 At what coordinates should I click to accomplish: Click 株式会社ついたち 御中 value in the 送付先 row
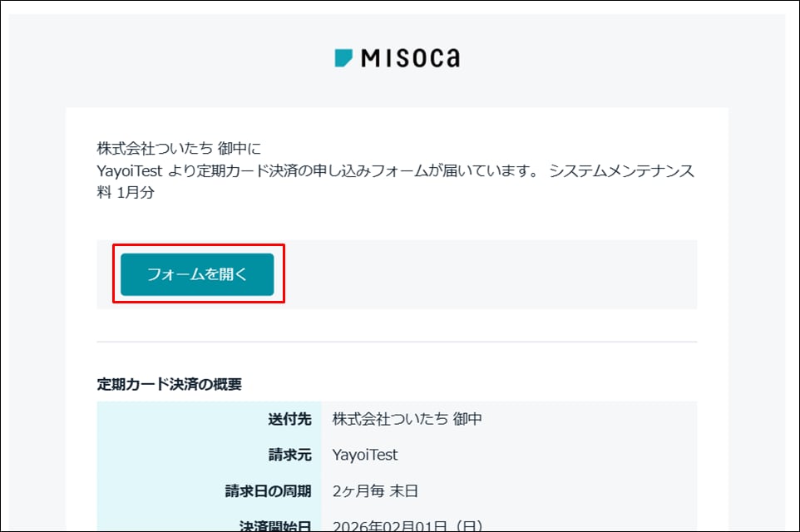(407, 419)
